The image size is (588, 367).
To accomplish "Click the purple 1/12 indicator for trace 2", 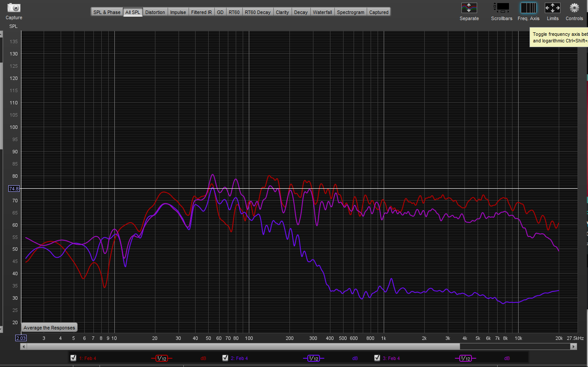I will (313, 358).
